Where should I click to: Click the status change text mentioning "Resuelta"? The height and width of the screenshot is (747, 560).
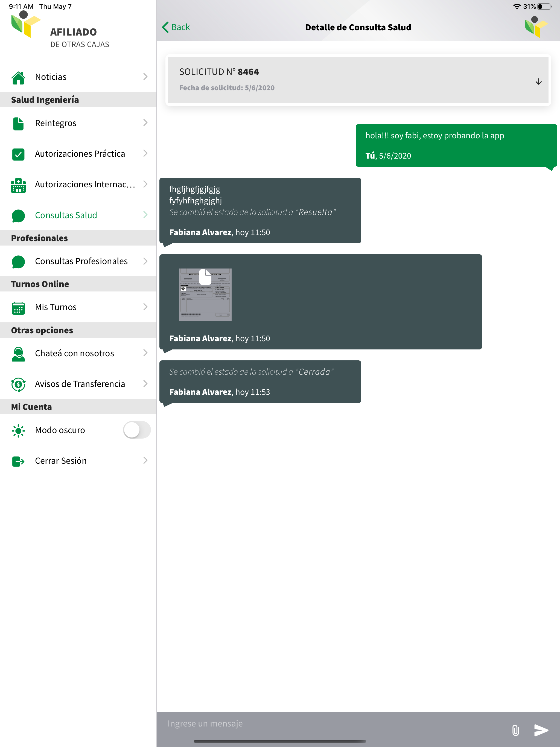coord(253,212)
